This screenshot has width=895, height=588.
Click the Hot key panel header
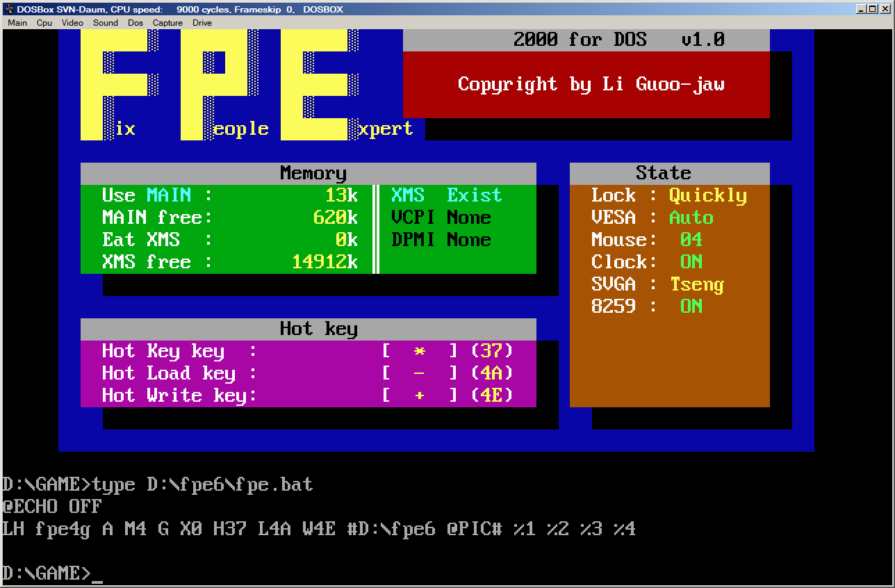coord(309,329)
